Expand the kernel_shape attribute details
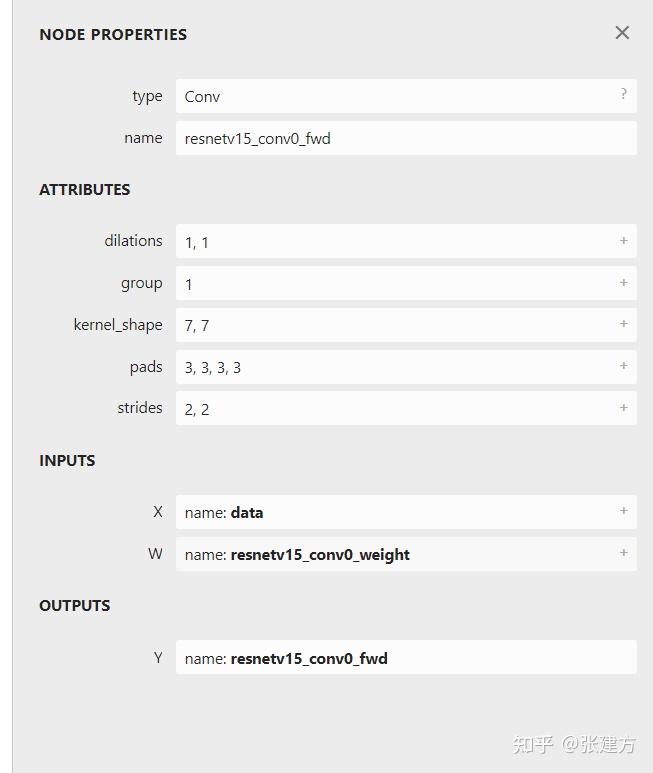Image resolution: width=653 pixels, height=773 pixels. [x=623, y=324]
